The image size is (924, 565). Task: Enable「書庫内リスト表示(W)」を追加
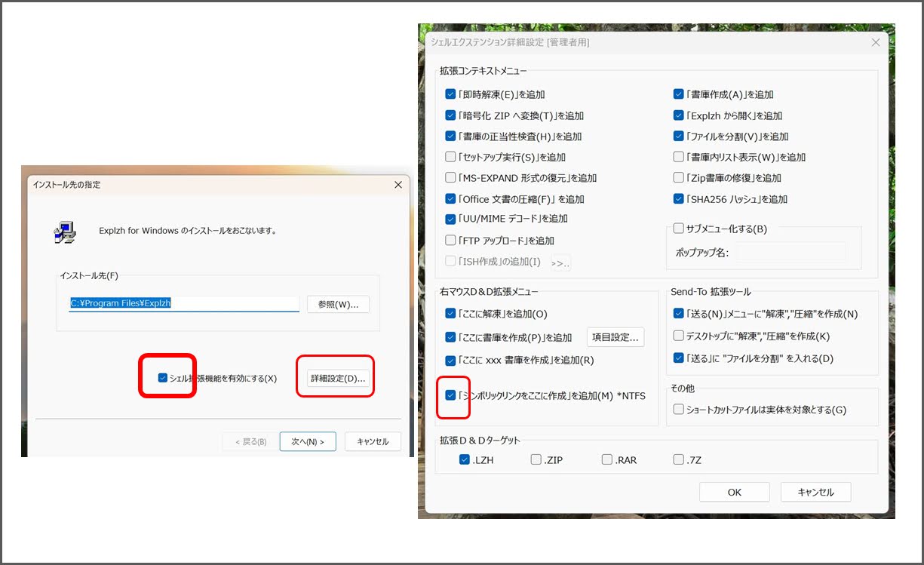(x=678, y=157)
